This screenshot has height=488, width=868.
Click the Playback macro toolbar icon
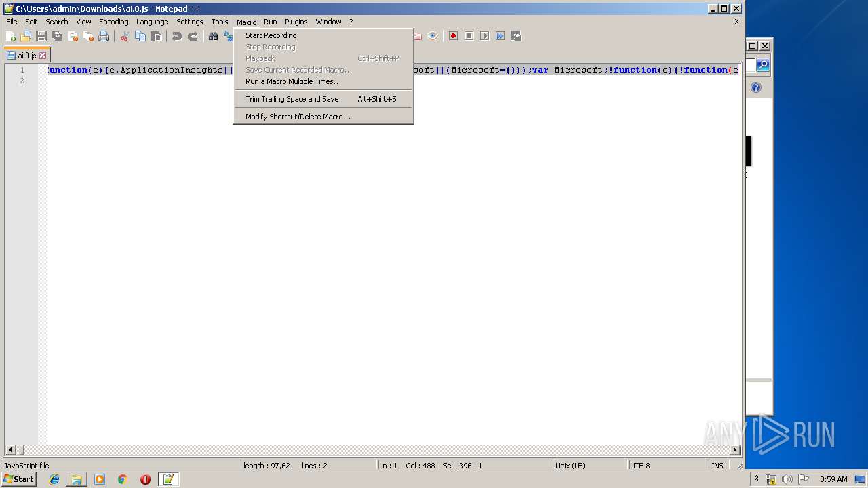pyautogui.click(x=485, y=36)
